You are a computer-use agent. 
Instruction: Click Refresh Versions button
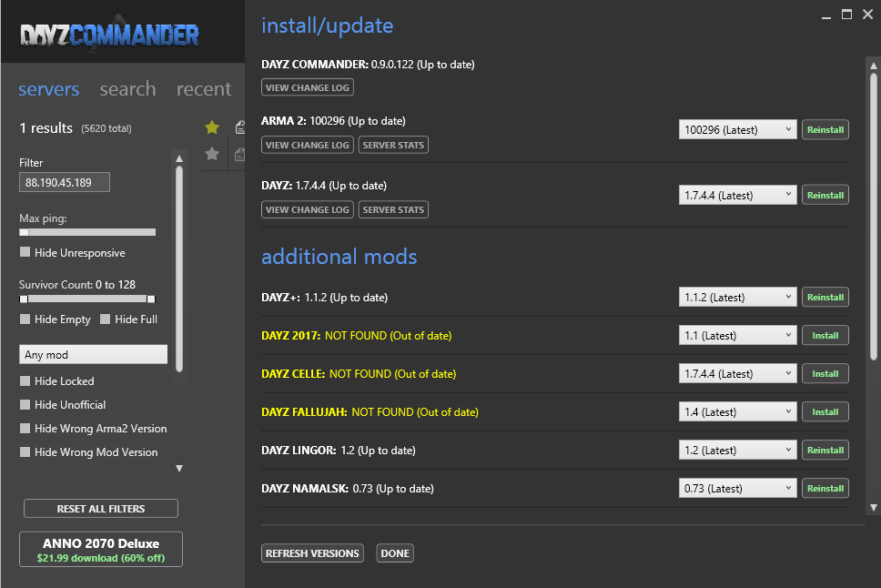coord(312,553)
